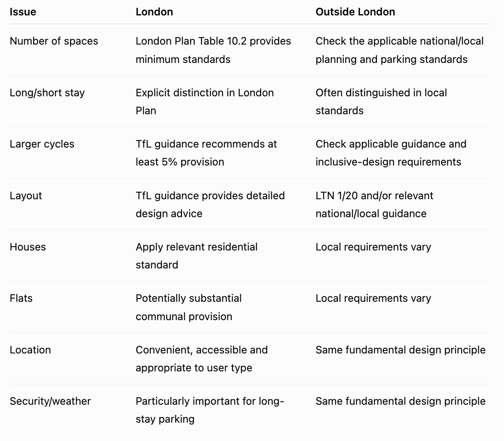Image resolution: width=504 pixels, height=441 pixels.
Task: Select the long-stay parking importance cell
Action: [x=210, y=410]
